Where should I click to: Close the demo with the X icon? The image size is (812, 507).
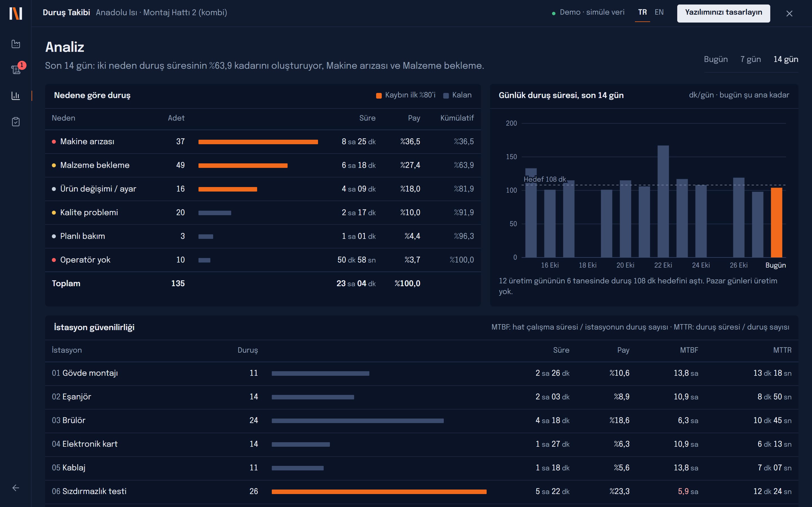789,14
